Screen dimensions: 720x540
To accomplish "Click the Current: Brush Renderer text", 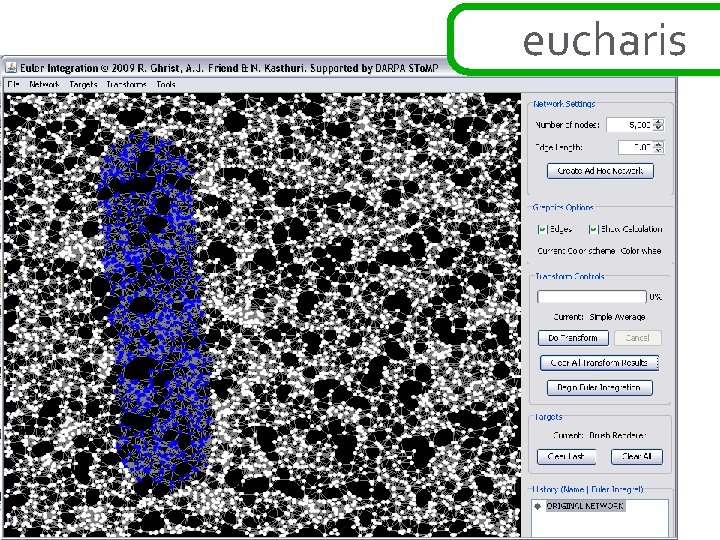I will pyautogui.click(x=599, y=435).
